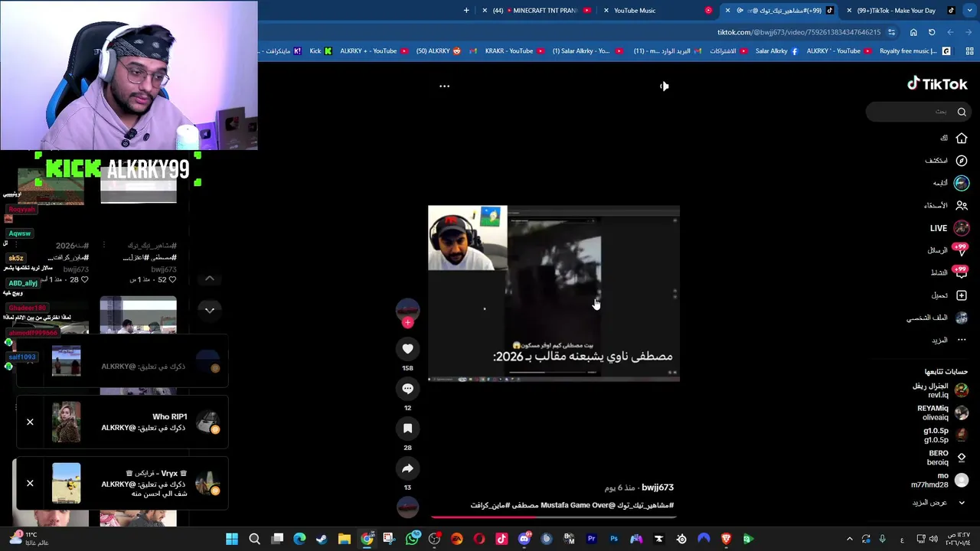The image size is (980, 551).
Task: Open Photoshop from the taskbar
Action: [614, 539]
